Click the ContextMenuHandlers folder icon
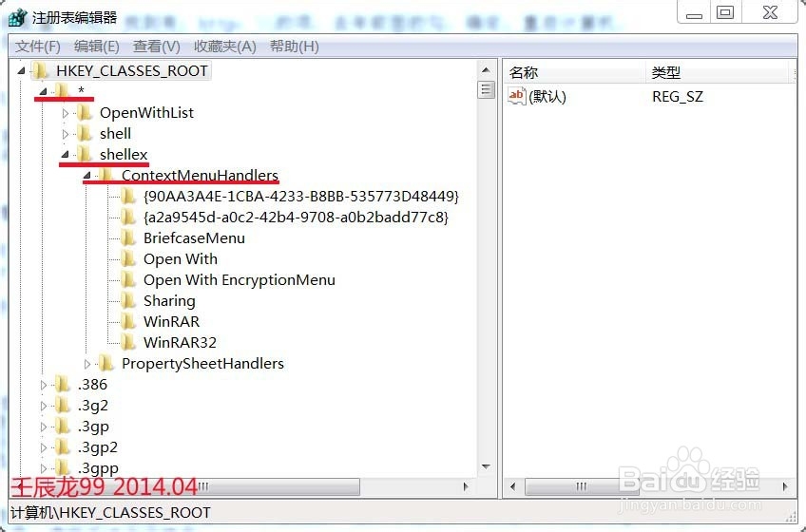Screen dimensions: 806x532 [106, 175]
